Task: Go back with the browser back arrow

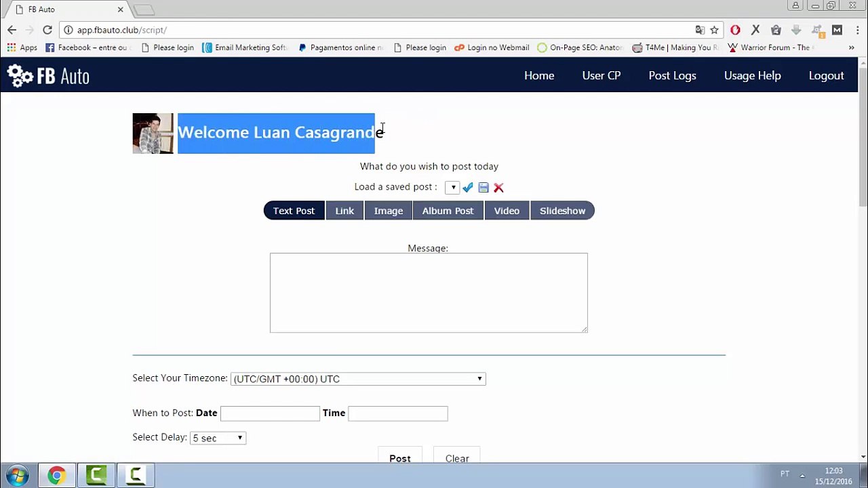Action: pyautogui.click(x=12, y=30)
